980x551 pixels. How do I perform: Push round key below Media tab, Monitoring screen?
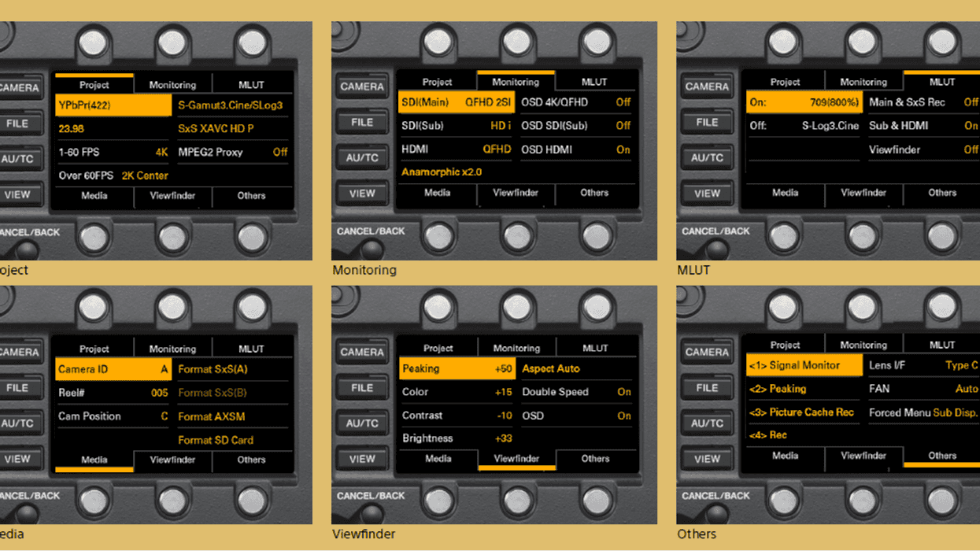438,235
